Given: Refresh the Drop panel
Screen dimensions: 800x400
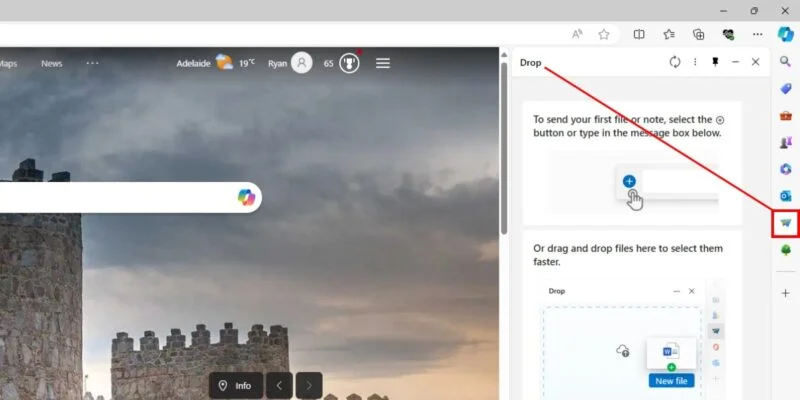Looking at the screenshot, I should [674, 62].
